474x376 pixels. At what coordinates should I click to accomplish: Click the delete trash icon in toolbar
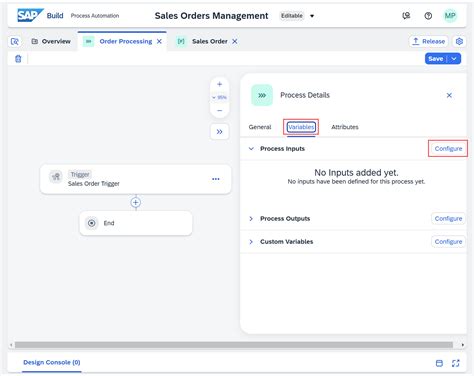18,59
